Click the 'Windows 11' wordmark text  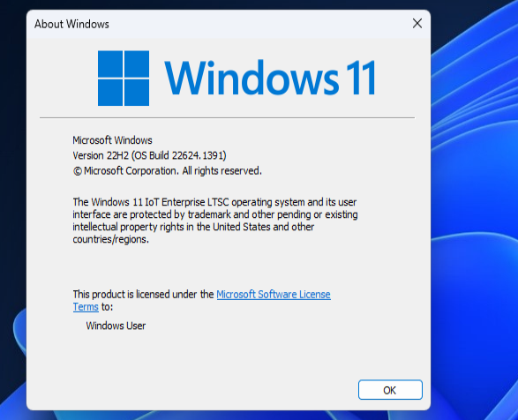(x=270, y=78)
